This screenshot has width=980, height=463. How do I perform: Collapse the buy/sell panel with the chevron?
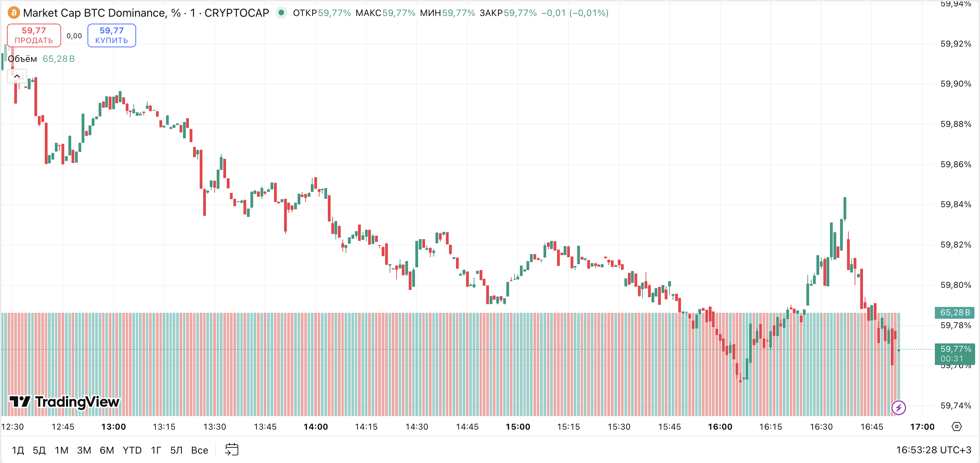pos(16,76)
